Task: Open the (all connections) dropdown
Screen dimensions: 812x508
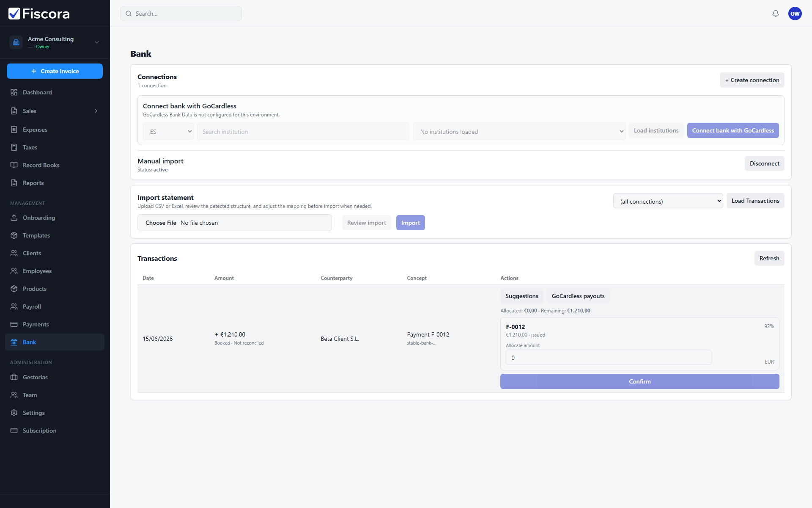Action: (668, 201)
